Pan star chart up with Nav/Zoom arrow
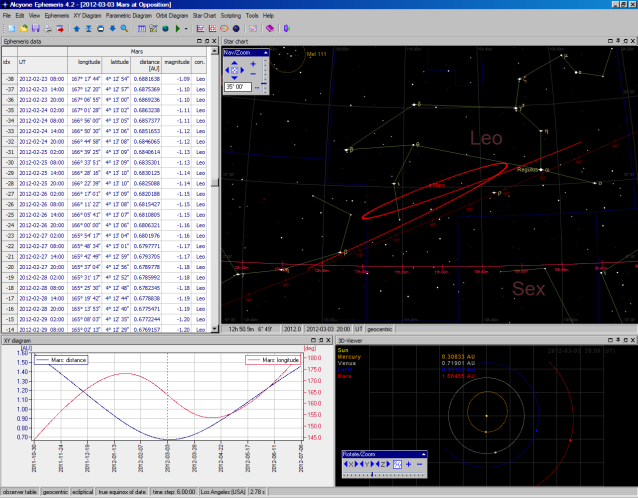Image resolution: width=638 pixels, height=498 pixels. [x=235, y=63]
